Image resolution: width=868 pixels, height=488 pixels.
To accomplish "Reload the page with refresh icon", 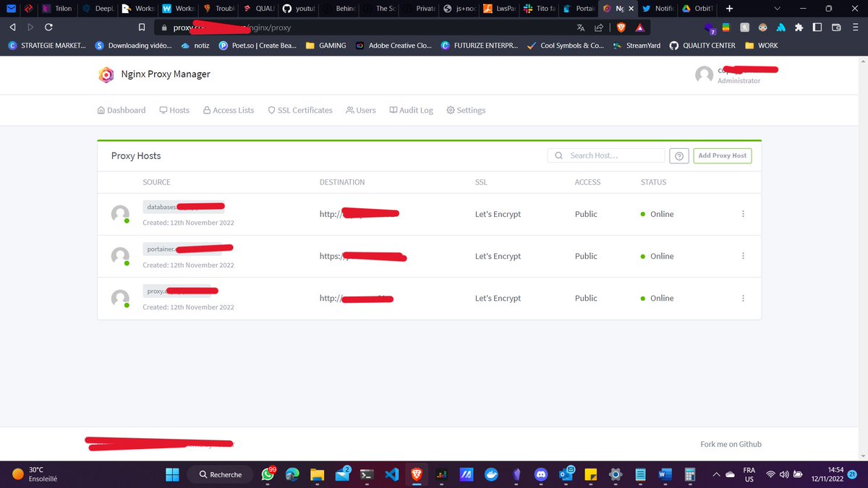I will coord(48,27).
